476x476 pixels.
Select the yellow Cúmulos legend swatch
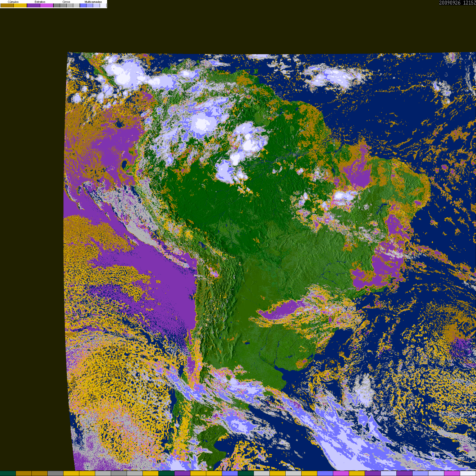click(x=20, y=5)
